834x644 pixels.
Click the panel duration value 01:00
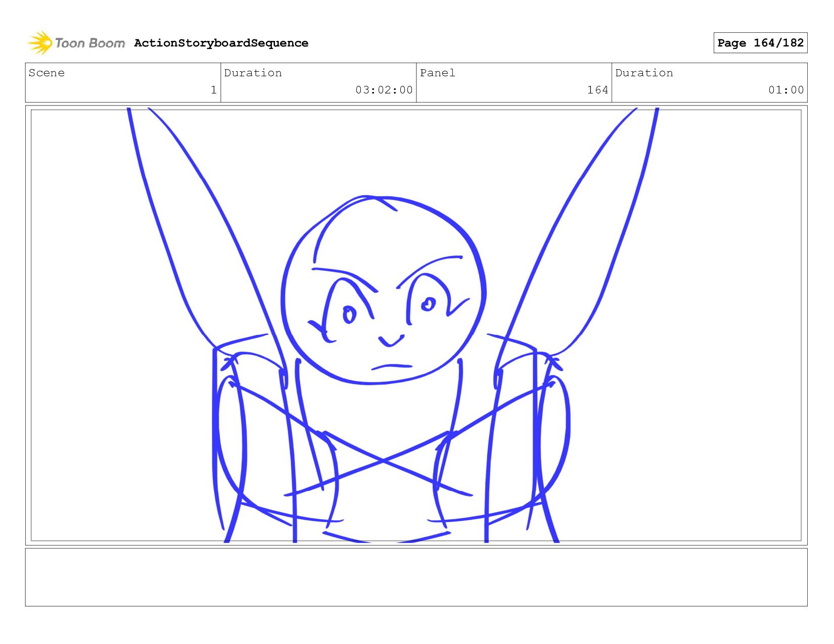click(785, 90)
